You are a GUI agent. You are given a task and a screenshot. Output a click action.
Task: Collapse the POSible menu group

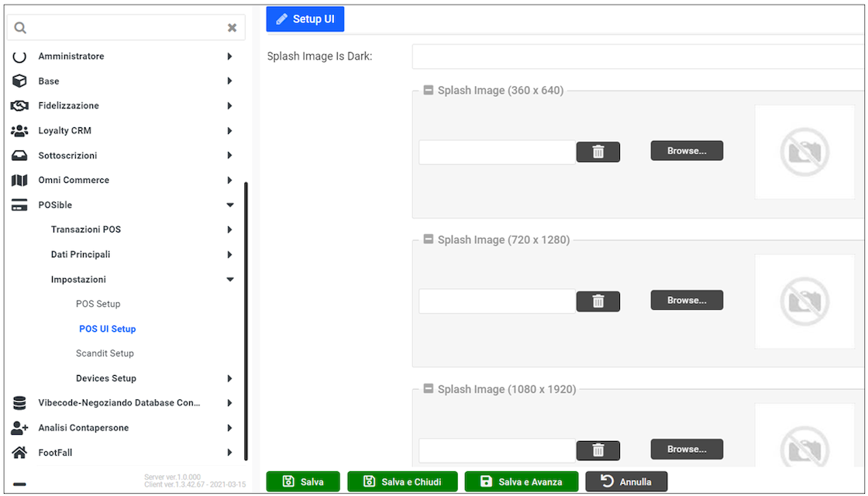point(230,205)
